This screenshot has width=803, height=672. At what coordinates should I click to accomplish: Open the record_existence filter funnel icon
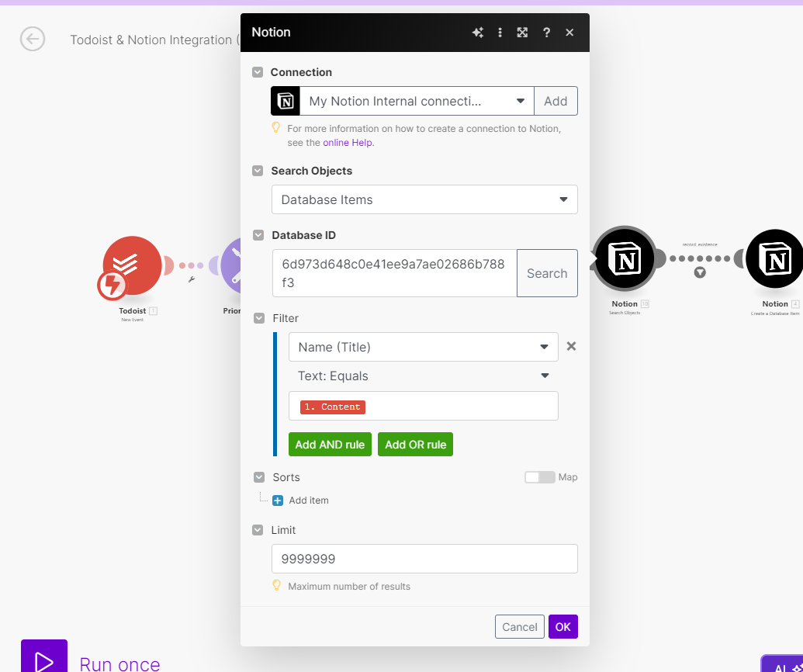click(x=700, y=272)
